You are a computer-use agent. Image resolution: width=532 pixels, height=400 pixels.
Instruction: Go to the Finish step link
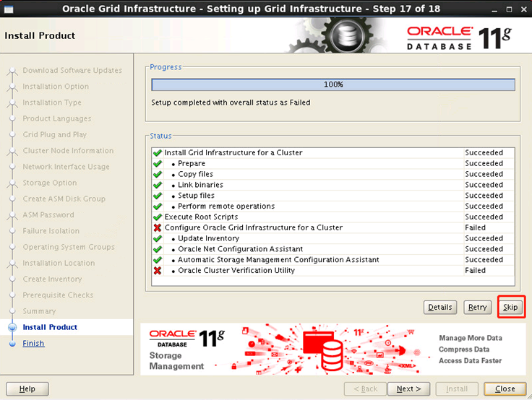pyautogui.click(x=33, y=344)
